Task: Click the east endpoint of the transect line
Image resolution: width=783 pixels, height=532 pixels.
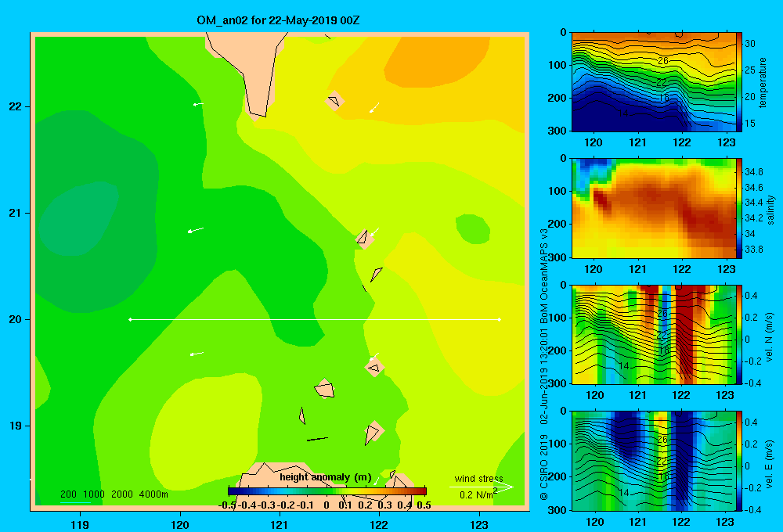Action: coord(499,319)
